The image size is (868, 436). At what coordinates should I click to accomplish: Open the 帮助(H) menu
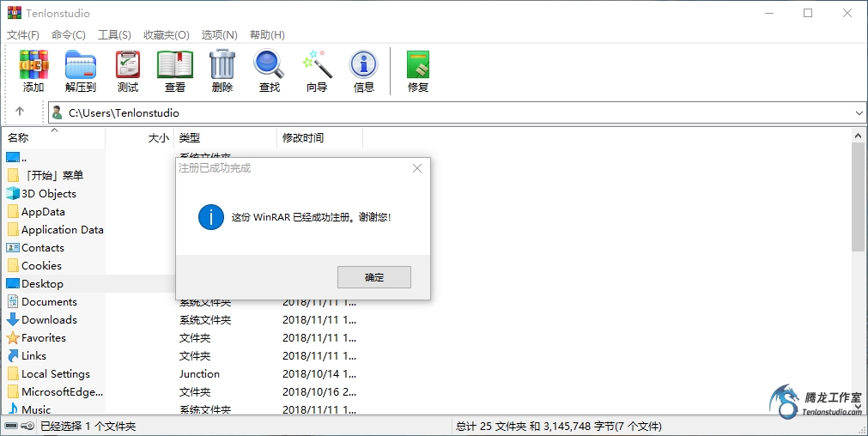(x=267, y=35)
